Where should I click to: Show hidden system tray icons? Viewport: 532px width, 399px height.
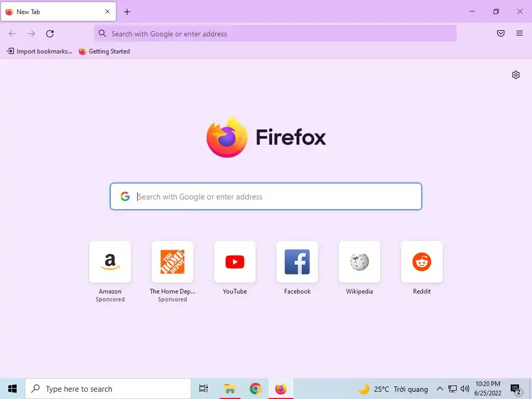[x=440, y=389]
